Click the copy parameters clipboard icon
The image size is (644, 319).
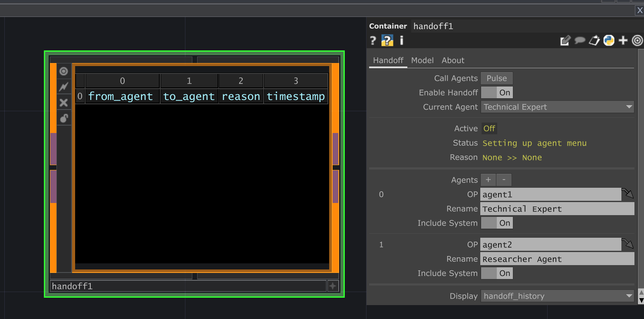click(594, 40)
